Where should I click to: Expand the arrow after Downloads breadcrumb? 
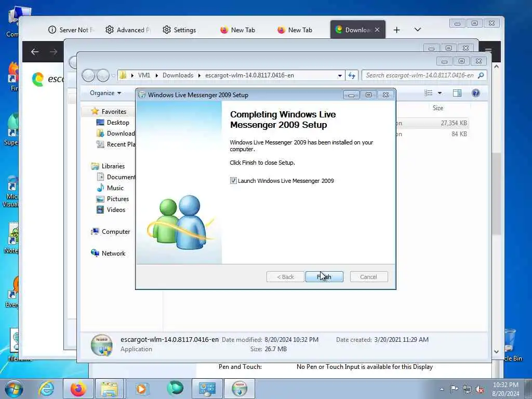point(199,75)
